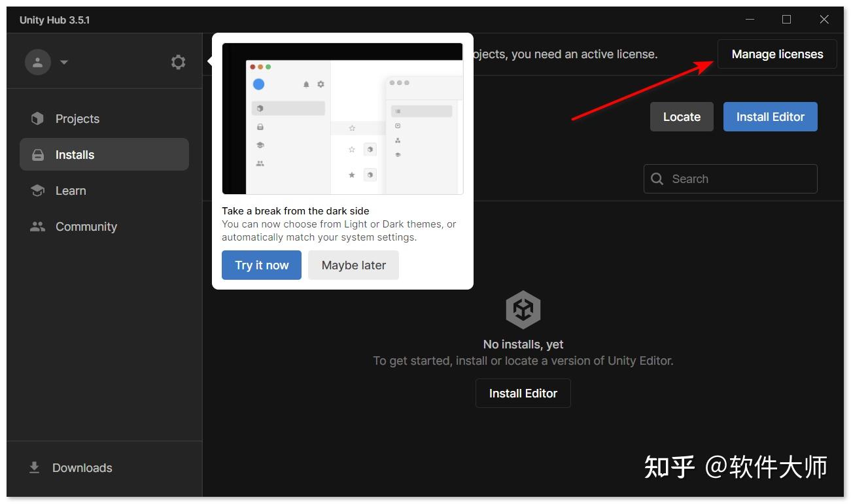Screen dimensions: 851x504
Task: Expand the account dropdown arrow
Action: click(63, 62)
